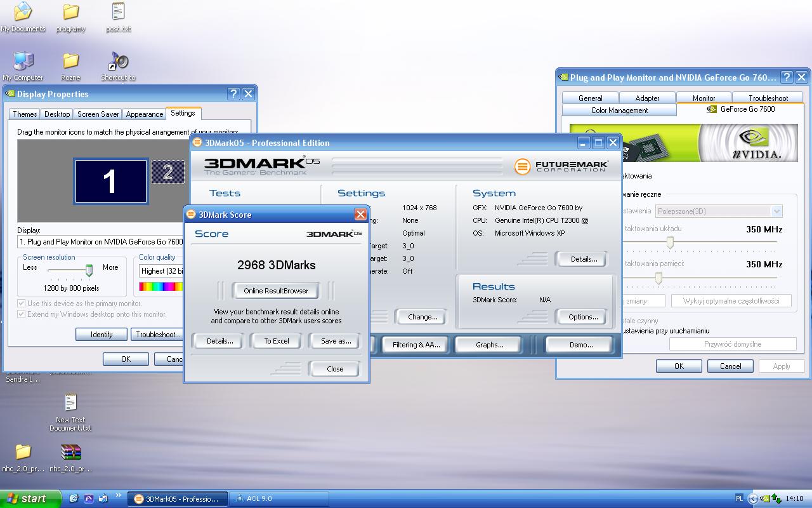This screenshot has width=812, height=508.
Task: Click the NVIDIA logo banner
Action: click(684, 143)
